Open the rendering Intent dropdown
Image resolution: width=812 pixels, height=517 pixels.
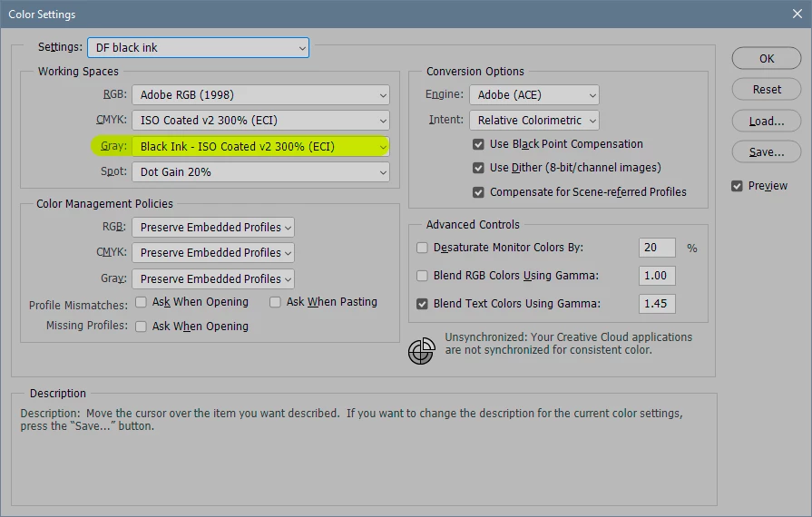(x=533, y=121)
